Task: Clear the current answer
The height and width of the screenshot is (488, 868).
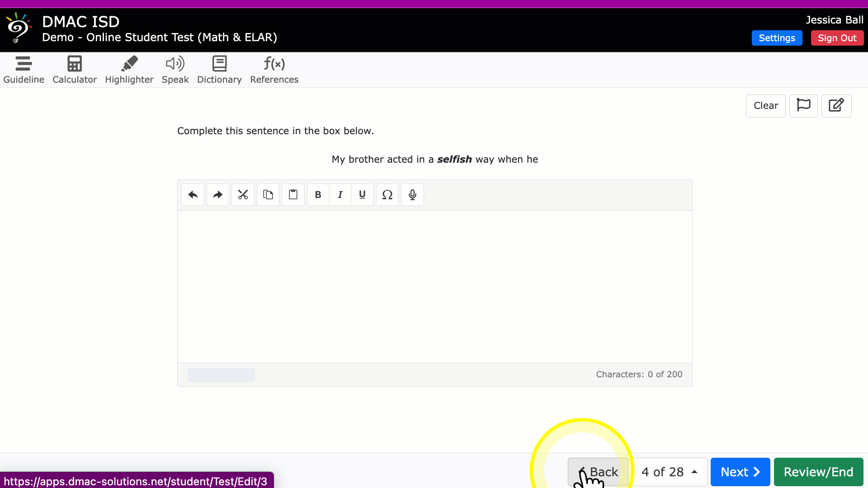Action: tap(766, 106)
